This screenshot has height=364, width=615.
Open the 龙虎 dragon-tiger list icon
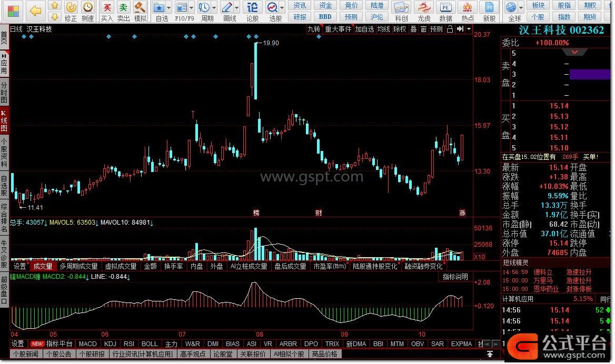424,12
